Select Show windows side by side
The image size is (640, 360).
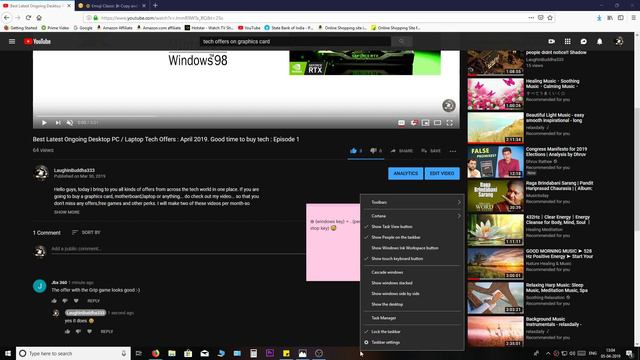[412, 293]
